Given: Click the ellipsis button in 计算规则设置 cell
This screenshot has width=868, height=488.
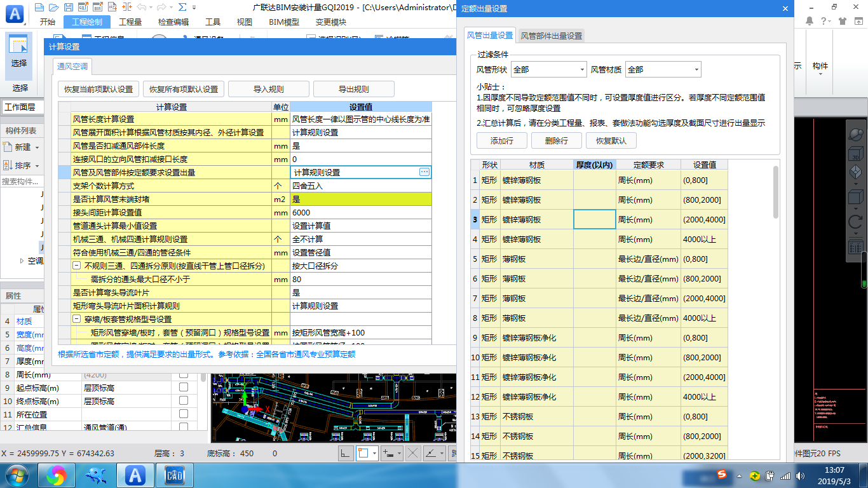Looking at the screenshot, I should coord(424,172).
